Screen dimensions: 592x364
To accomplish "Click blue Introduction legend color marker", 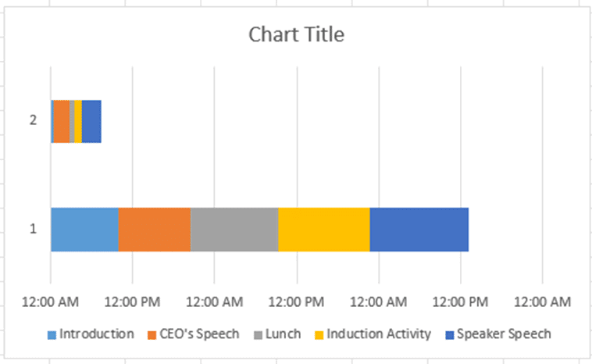I will coord(51,335).
